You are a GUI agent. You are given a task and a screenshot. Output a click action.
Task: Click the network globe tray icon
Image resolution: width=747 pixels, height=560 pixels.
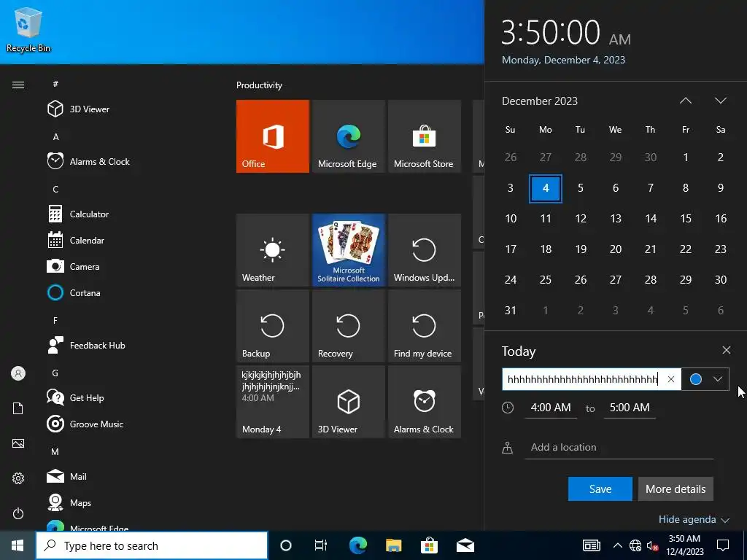click(x=635, y=545)
